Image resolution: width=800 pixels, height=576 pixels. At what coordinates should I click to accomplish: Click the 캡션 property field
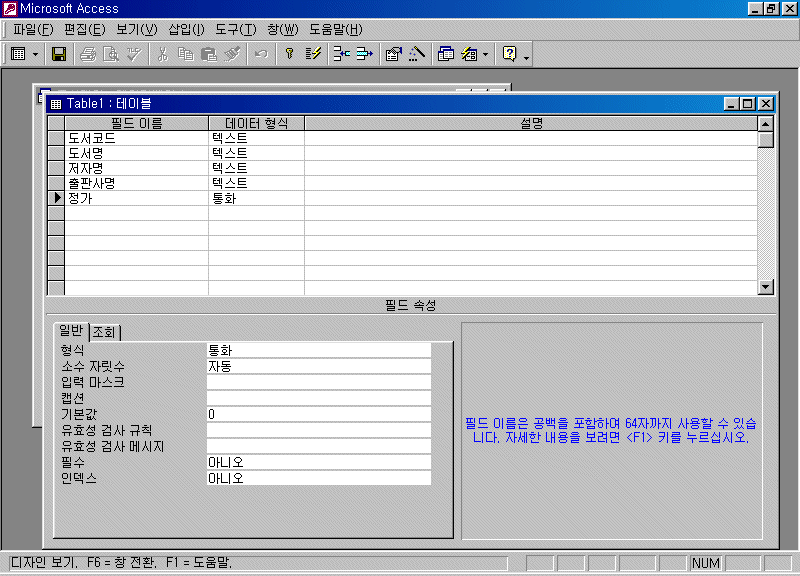click(x=319, y=398)
